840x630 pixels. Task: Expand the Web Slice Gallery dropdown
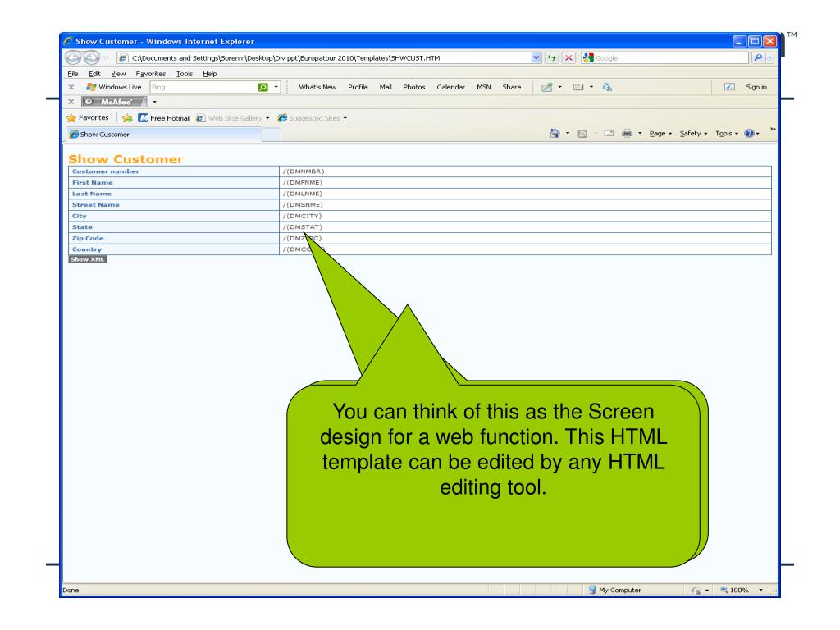(x=267, y=118)
